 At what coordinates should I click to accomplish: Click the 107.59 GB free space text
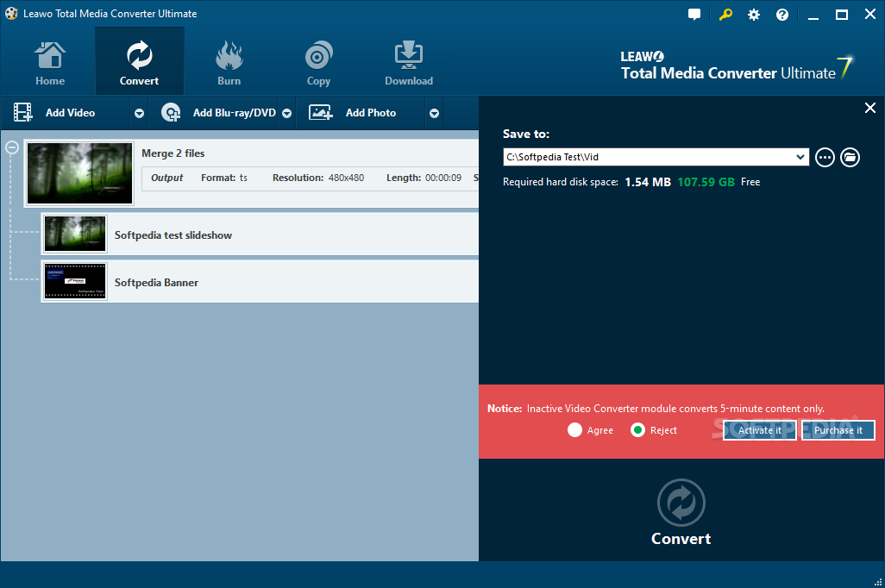pyautogui.click(x=706, y=182)
